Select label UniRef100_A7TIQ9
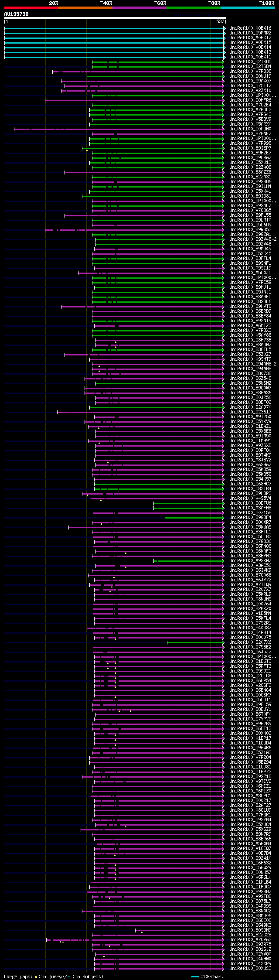279x980 pixels. (250, 585)
